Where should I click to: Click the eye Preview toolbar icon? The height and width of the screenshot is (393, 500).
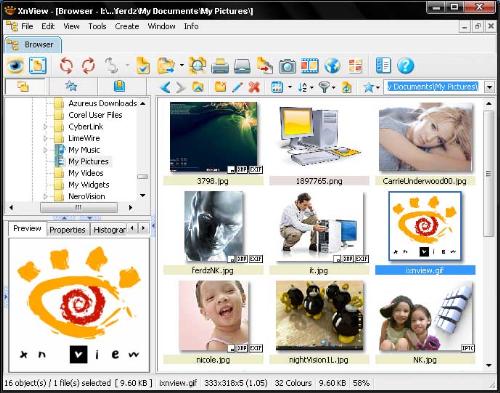coord(15,66)
